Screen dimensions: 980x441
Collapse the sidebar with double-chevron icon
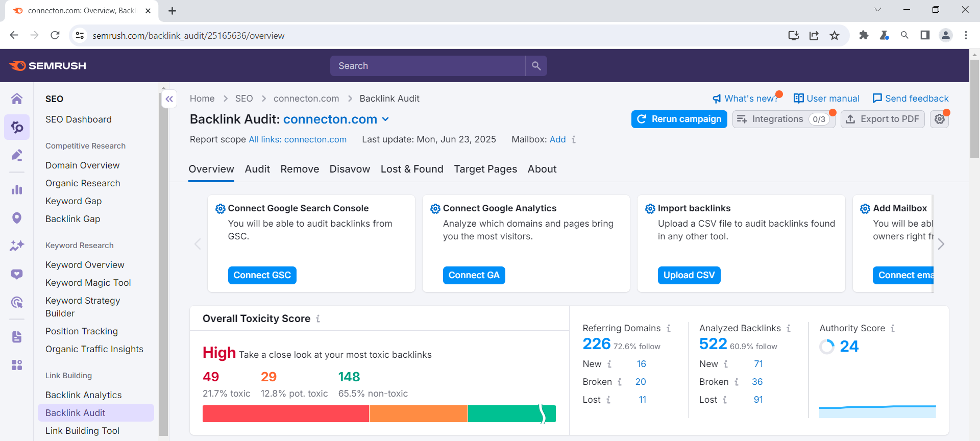(x=169, y=99)
